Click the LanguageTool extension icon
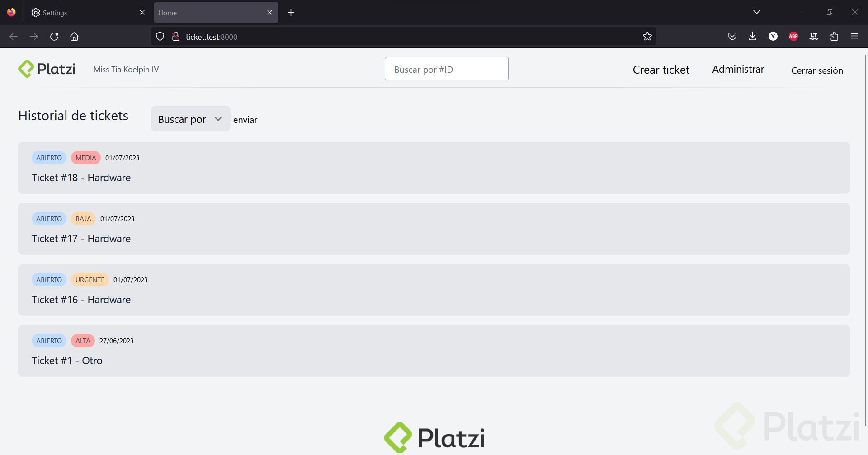Screen dimensions: 868x455 [814, 36]
